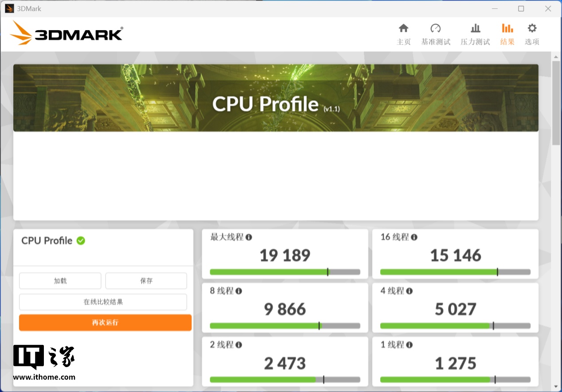Click info icon beside 1 线程
The image size is (562, 392).
click(409, 345)
